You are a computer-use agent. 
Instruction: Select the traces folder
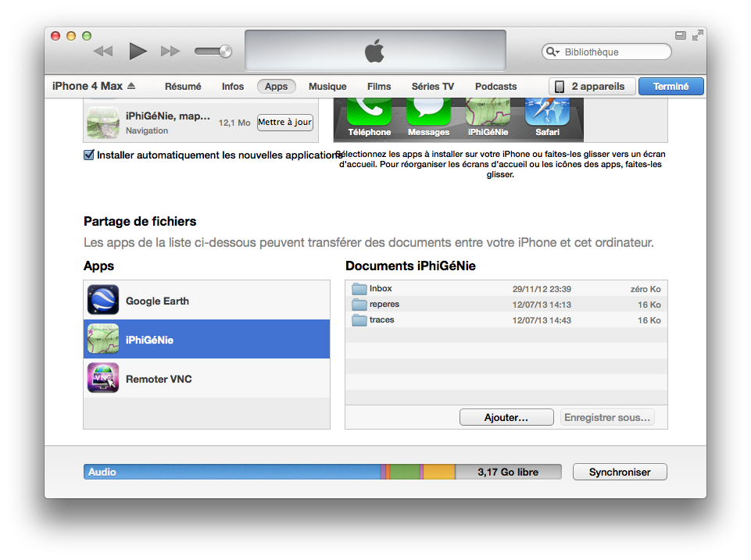(x=506, y=319)
